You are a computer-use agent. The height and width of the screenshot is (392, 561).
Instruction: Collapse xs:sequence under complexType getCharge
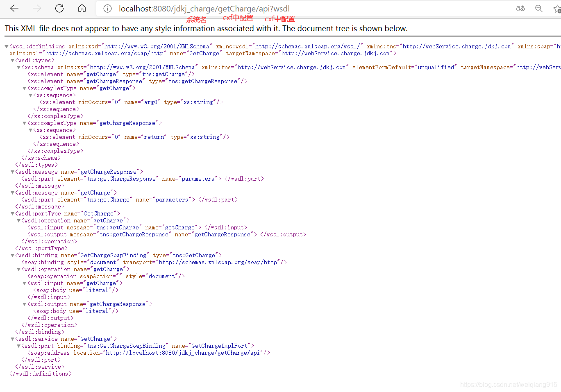click(x=31, y=95)
